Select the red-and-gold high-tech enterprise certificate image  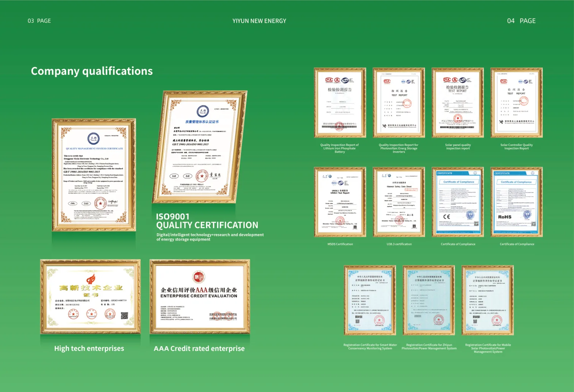[90, 297]
